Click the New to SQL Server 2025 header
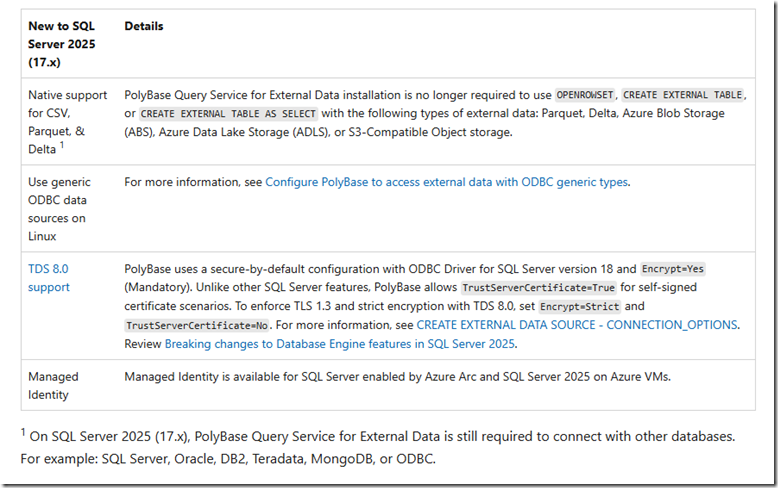 (62, 45)
